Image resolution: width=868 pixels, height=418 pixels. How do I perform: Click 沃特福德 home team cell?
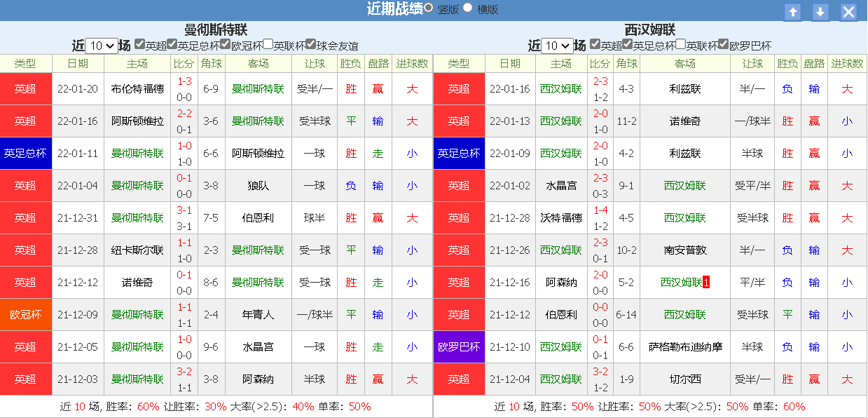click(x=561, y=218)
